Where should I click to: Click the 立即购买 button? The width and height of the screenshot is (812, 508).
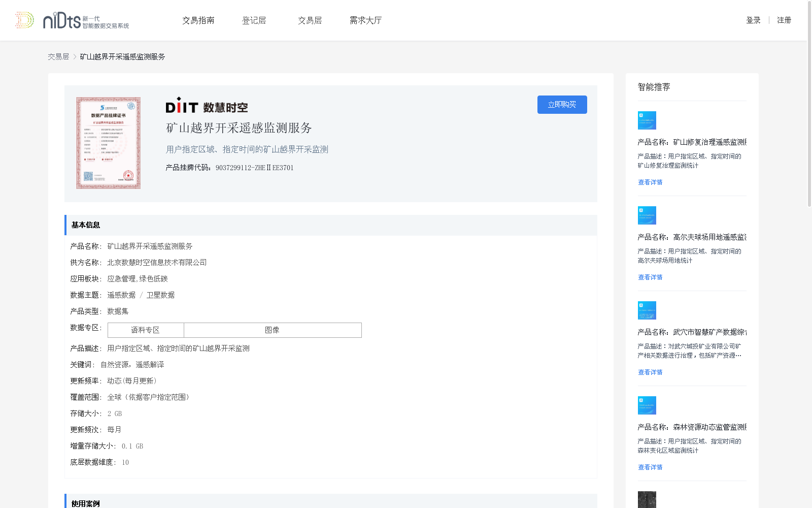(562, 105)
